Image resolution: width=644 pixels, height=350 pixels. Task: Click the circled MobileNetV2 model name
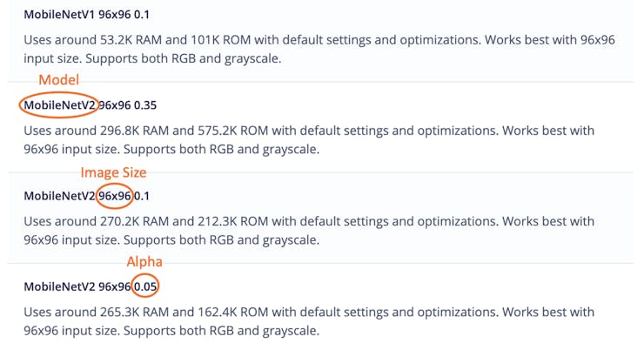[x=59, y=105]
